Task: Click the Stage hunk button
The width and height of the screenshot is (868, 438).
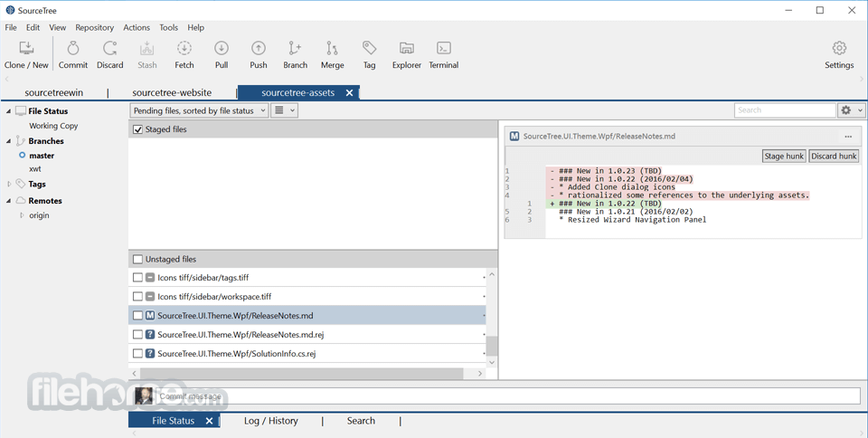Action: (784, 157)
